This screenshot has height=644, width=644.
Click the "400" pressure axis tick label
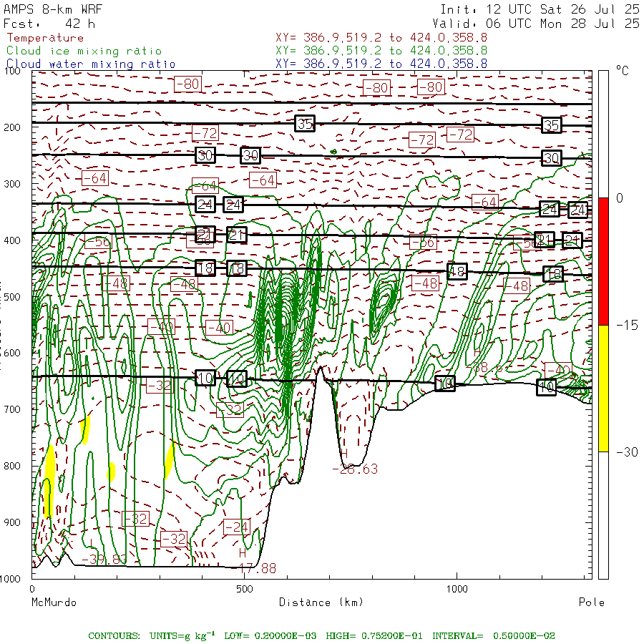[x=12, y=240]
